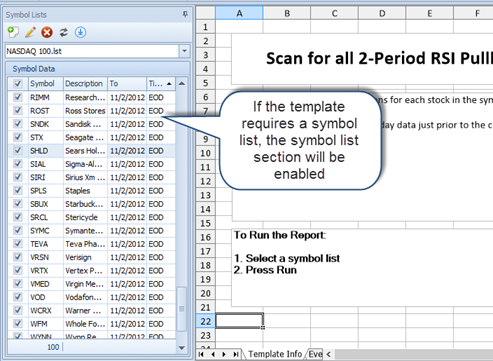Image resolution: width=493 pixels, height=361 pixels.
Task: Click the select-all corner of spreadsheet
Action: pyautogui.click(x=206, y=13)
